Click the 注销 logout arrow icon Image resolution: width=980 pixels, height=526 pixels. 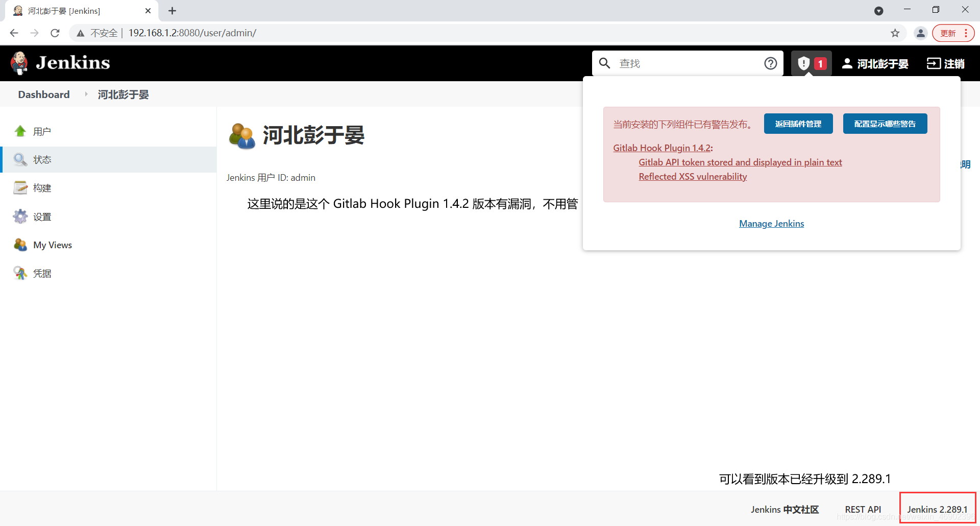934,63
